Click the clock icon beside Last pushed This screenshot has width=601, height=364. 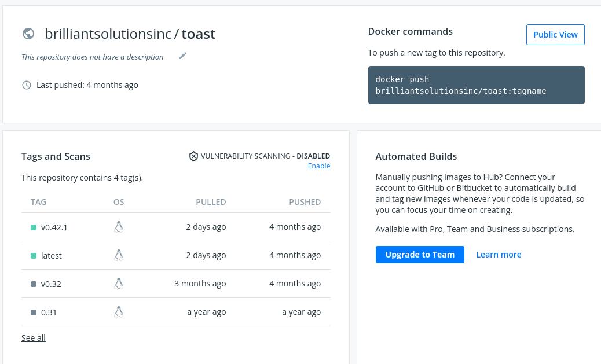(27, 85)
